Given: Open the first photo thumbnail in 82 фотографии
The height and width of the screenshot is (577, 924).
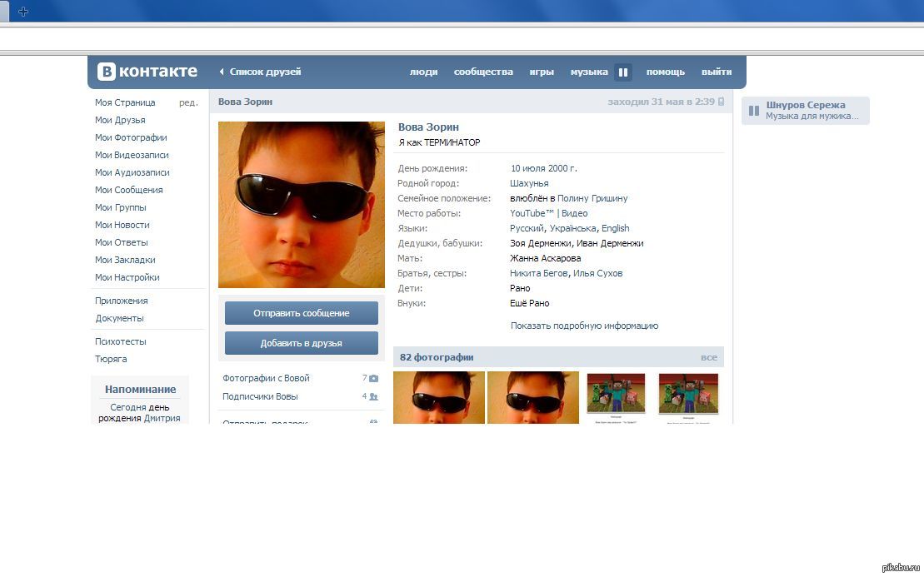Looking at the screenshot, I should 439,397.
